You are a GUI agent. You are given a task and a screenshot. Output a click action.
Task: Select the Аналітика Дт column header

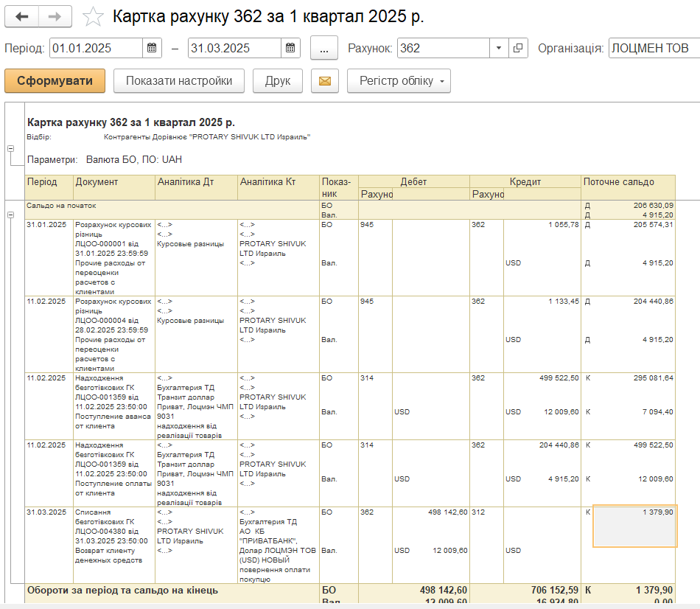coord(197,187)
